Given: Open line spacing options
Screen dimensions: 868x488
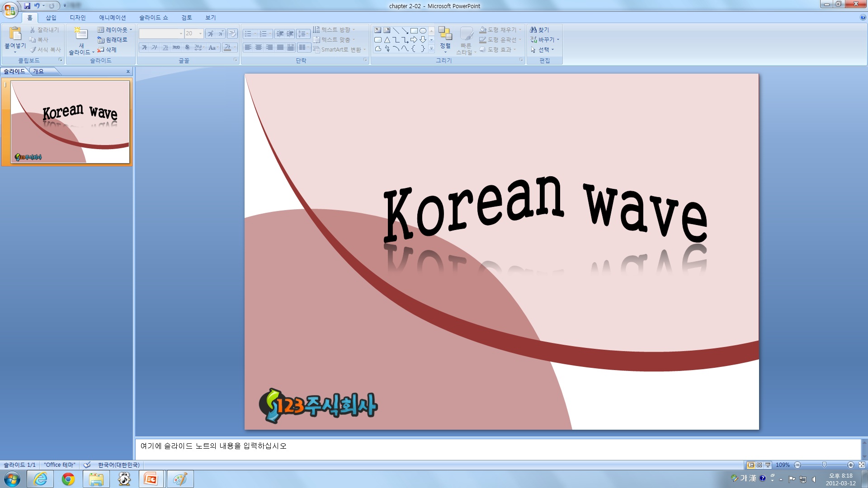Looking at the screenshot, I should coord(303,34).
